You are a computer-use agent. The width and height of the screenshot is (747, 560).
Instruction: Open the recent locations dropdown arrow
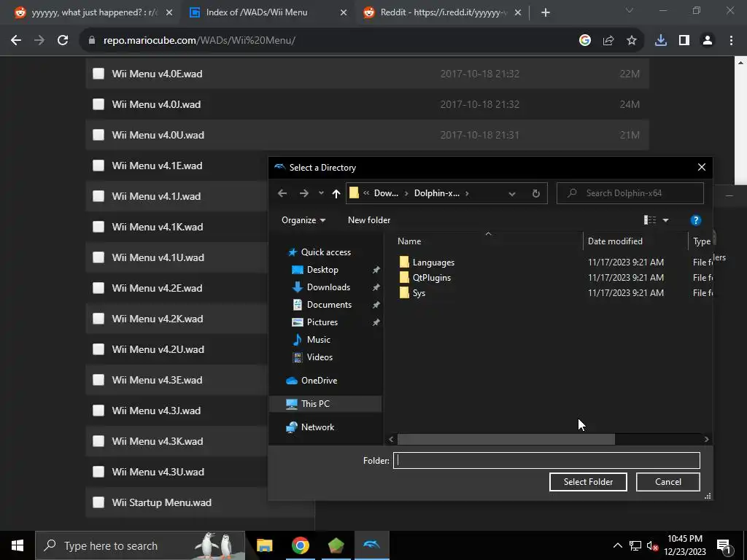tap(321, 193)
